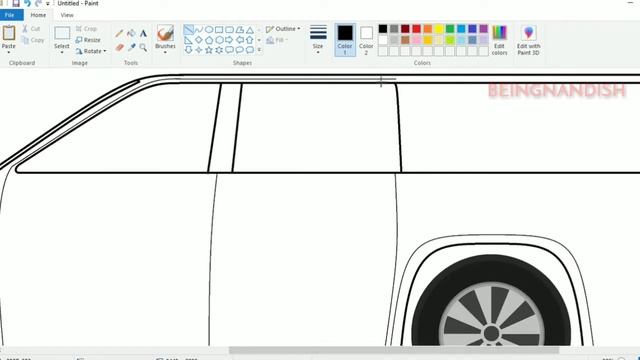
Task: Activate Color 1 foreground selector
Action: (345, 40)
